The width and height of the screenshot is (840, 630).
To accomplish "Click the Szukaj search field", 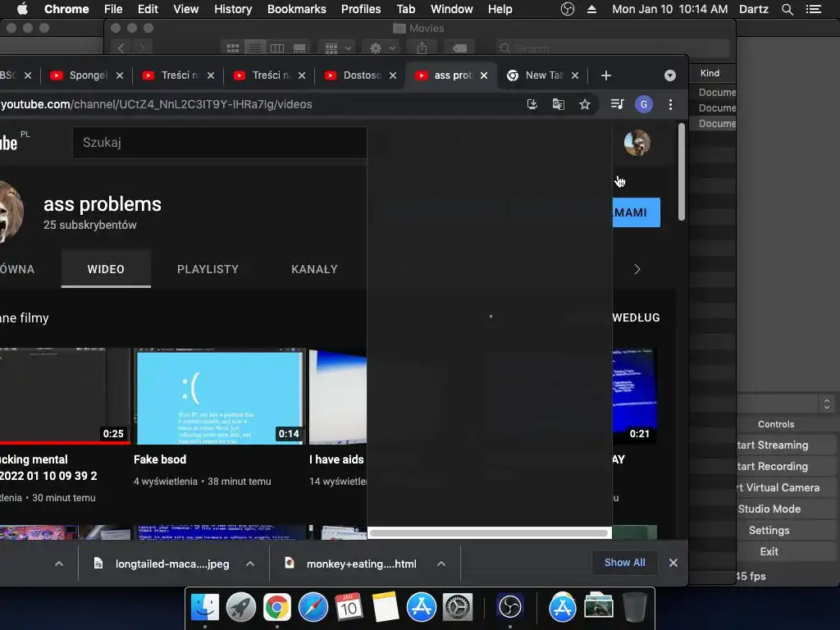I will pos(220,143).
